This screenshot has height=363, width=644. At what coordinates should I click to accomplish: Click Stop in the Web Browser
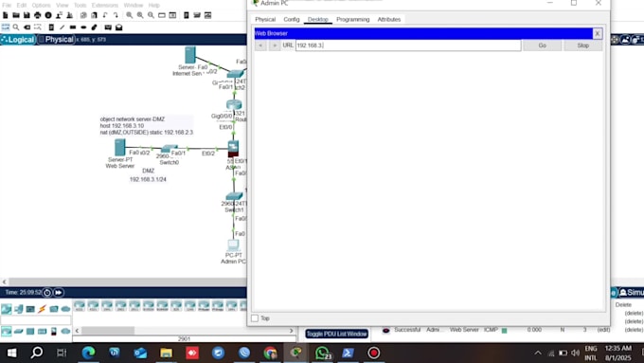click(582, 45)
